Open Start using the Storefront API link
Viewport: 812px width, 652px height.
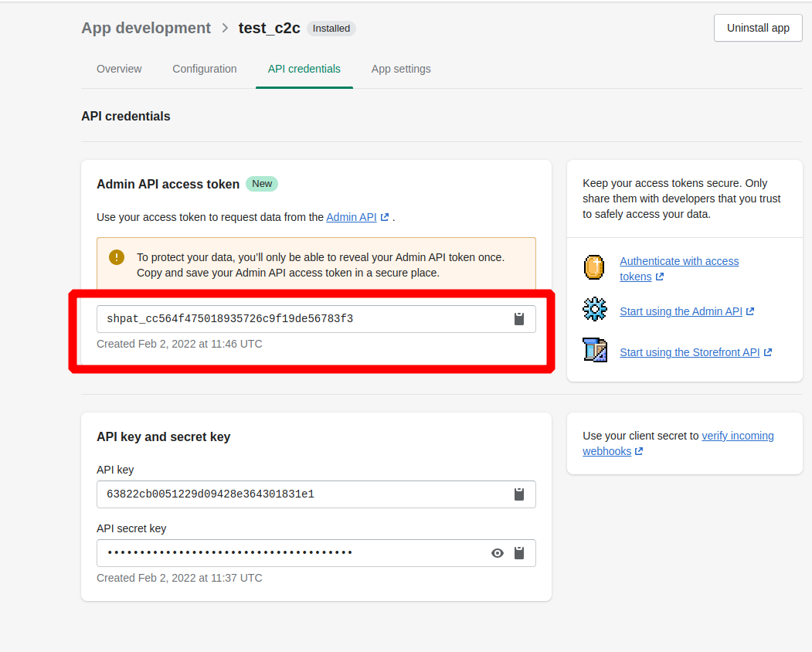coord(689,352)
